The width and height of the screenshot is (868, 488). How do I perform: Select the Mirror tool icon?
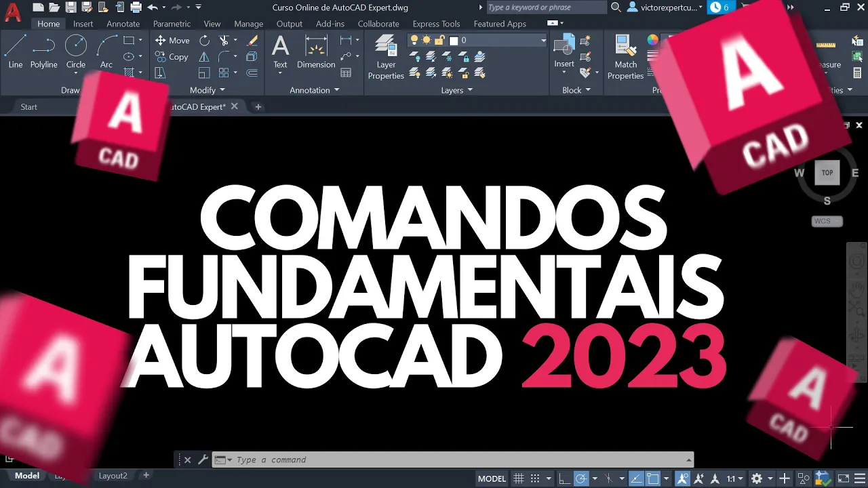204,57
